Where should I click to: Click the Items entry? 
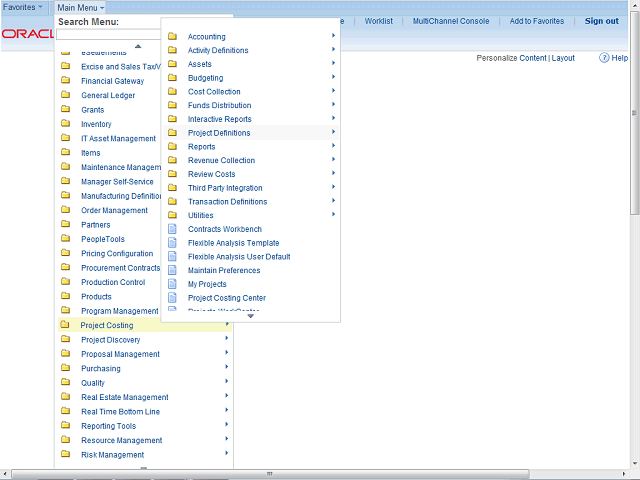(91, 153)
